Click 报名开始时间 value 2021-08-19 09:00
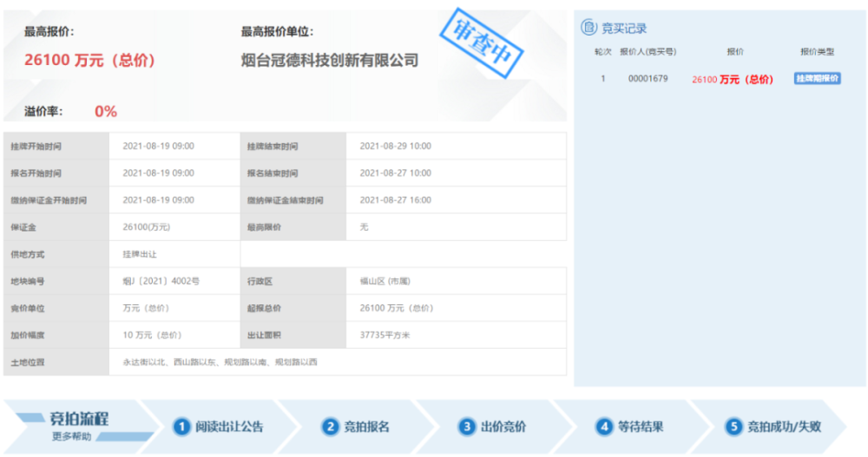Viewport: 868px width, 457px height. click(x=158, y=173)
